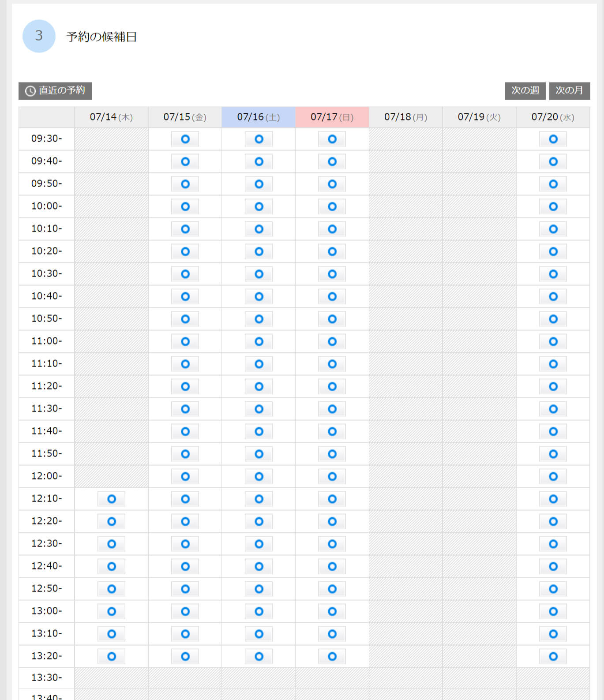
Task: Go to next week with 次の週
Action: pos(525,91)
